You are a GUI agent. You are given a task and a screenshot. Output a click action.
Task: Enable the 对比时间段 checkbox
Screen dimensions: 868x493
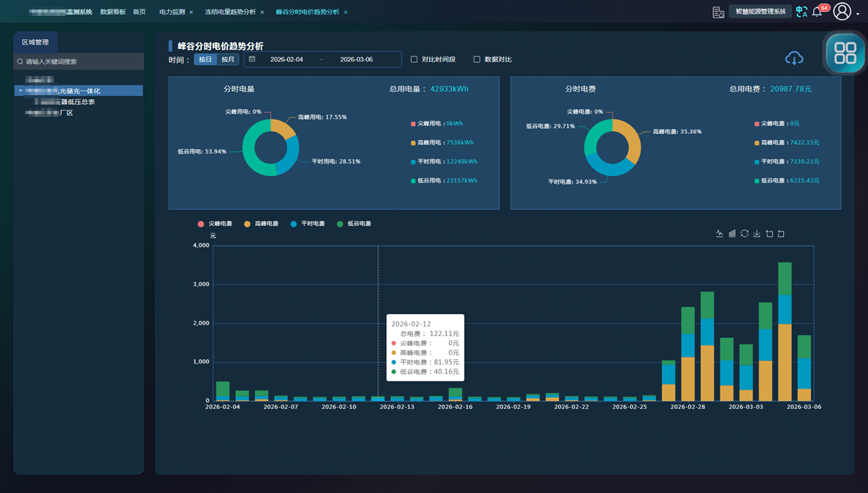(414, 59)
